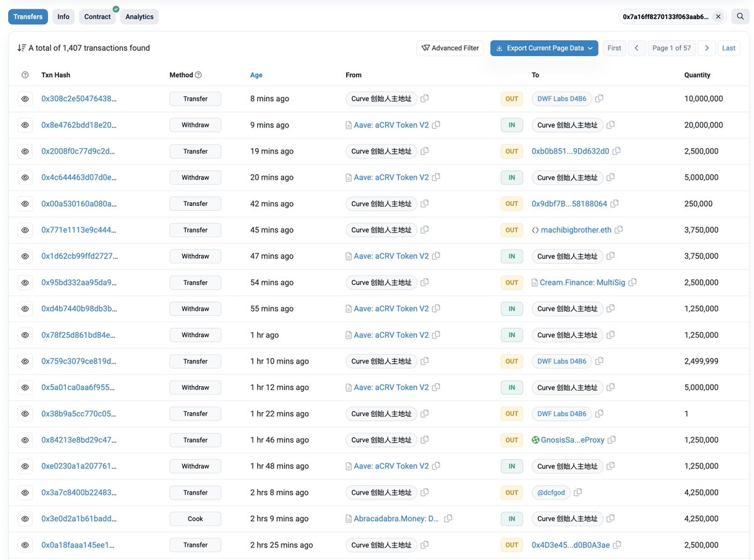
Task: Copy DWF Labs D4B6 address in 8 mins ago row
Action: click(599, 99)
